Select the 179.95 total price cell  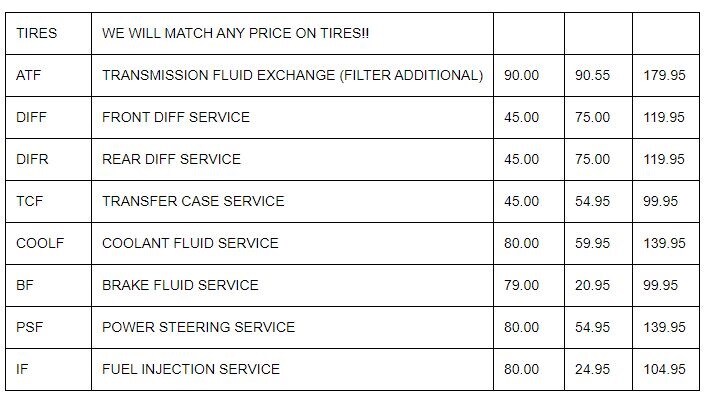[x=666, y=75]
